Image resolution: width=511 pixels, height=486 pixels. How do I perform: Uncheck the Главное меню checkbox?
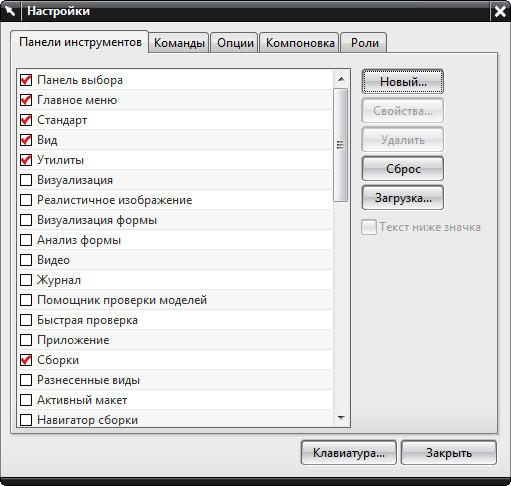click(26, 100)
